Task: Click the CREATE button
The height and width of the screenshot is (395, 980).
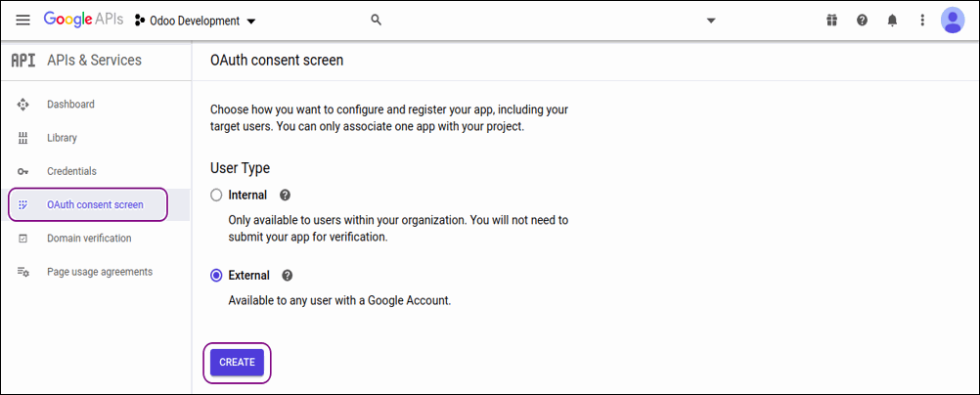Action: 237,363
